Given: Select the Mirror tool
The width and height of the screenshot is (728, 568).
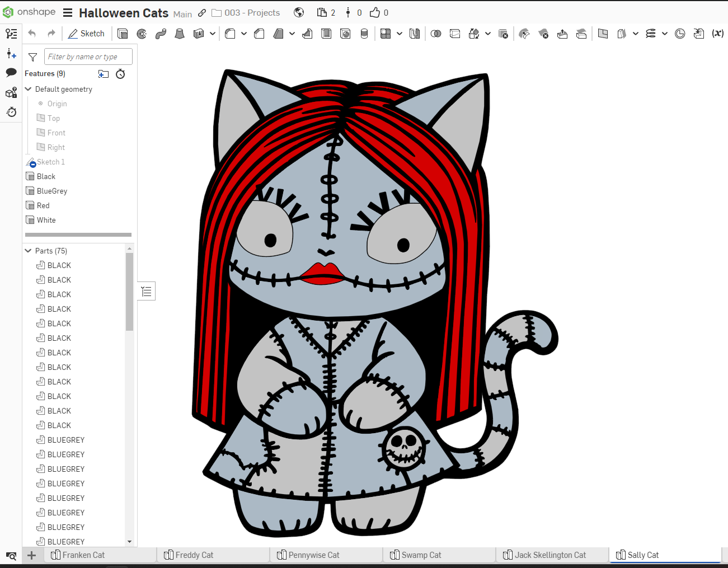Looking at the screenshot, I should [415, 34].
